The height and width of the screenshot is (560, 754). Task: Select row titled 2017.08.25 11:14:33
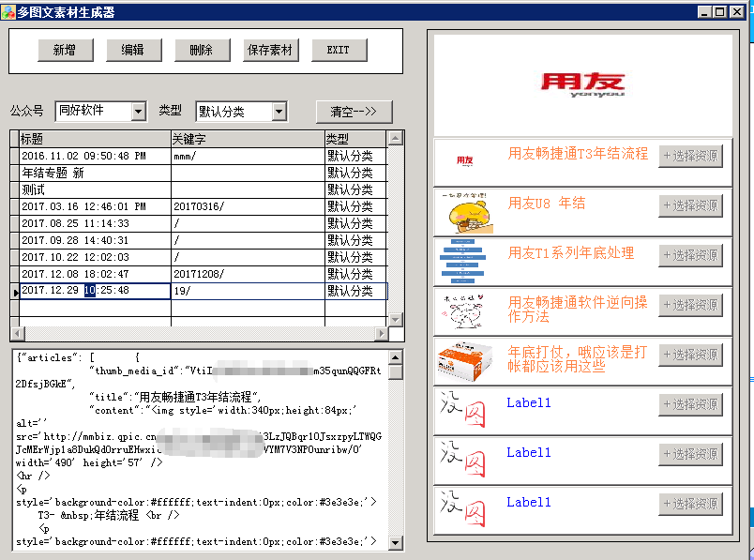[x=199, y=223]
